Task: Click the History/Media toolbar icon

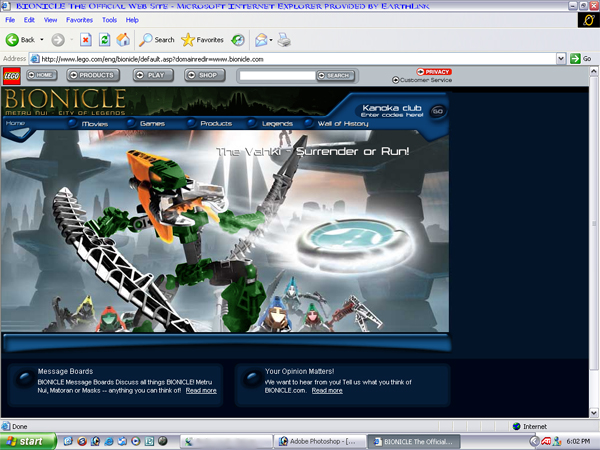Action: 238,40
